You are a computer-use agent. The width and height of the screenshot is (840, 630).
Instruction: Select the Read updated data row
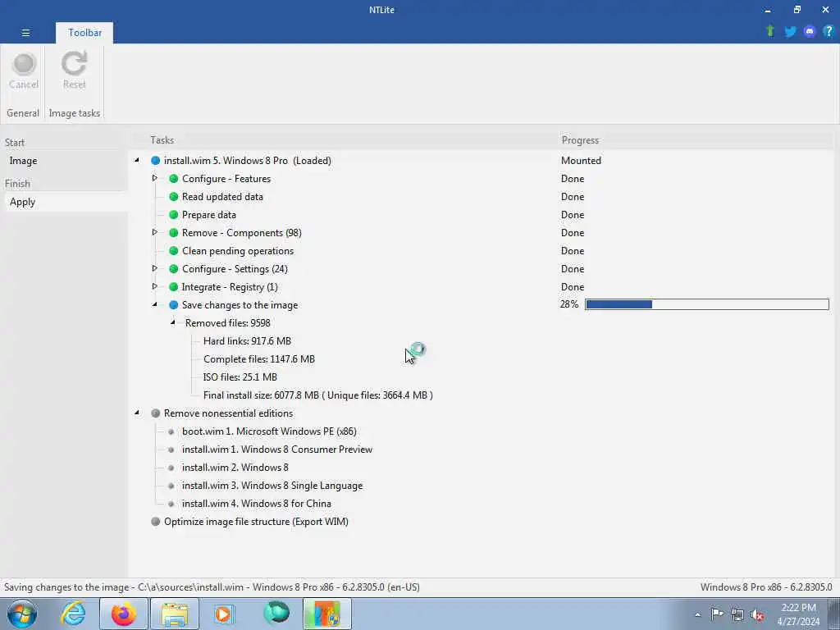222,197
